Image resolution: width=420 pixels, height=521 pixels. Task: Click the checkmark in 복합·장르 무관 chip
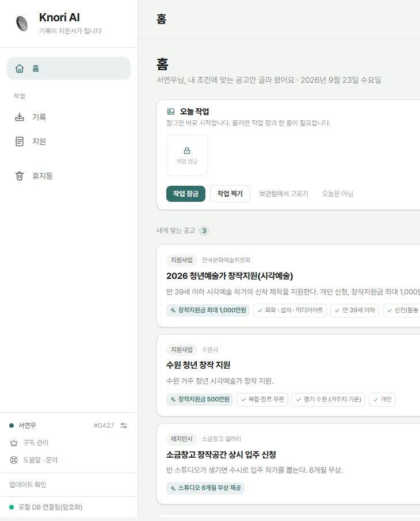(x=243, y=400)
